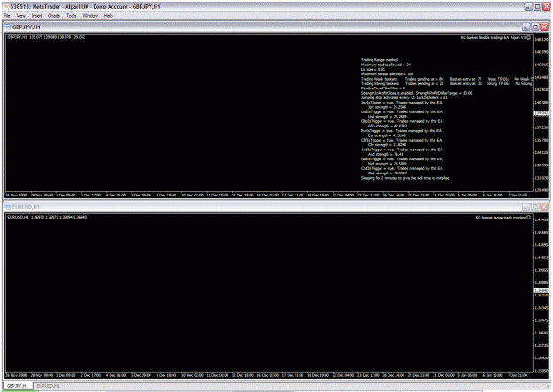The height and width of the screenshot is (392, 553).
Task: Open the Window menu
Action: 90,16
